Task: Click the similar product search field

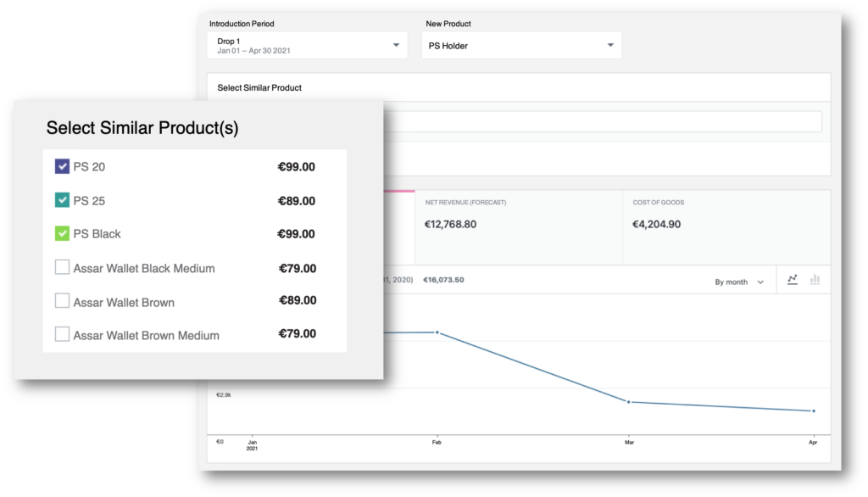Action: (603, 121)
